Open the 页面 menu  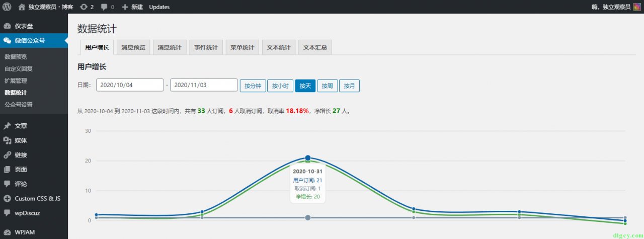(x=34, y=170)
